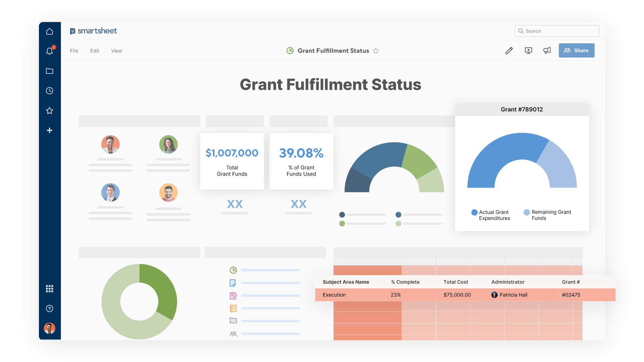Toggle favorite star beside Grant Fulfillment Status
644x362 pixels.
376,51
